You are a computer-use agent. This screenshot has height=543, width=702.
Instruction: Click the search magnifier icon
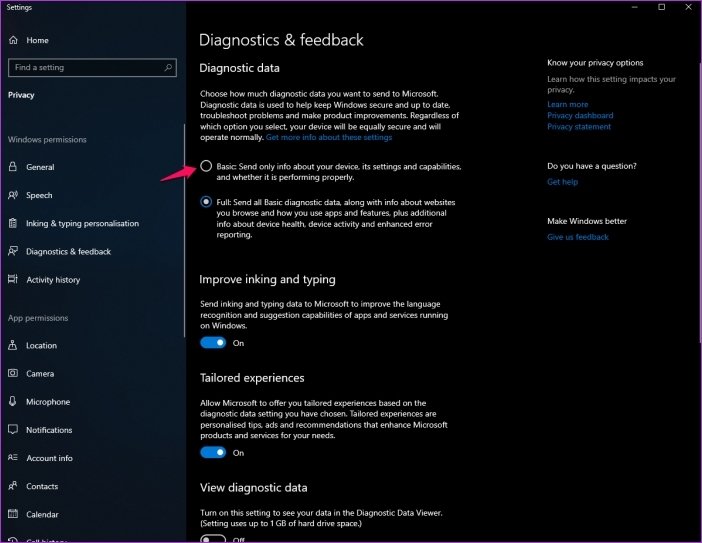(x=168, y=68)
